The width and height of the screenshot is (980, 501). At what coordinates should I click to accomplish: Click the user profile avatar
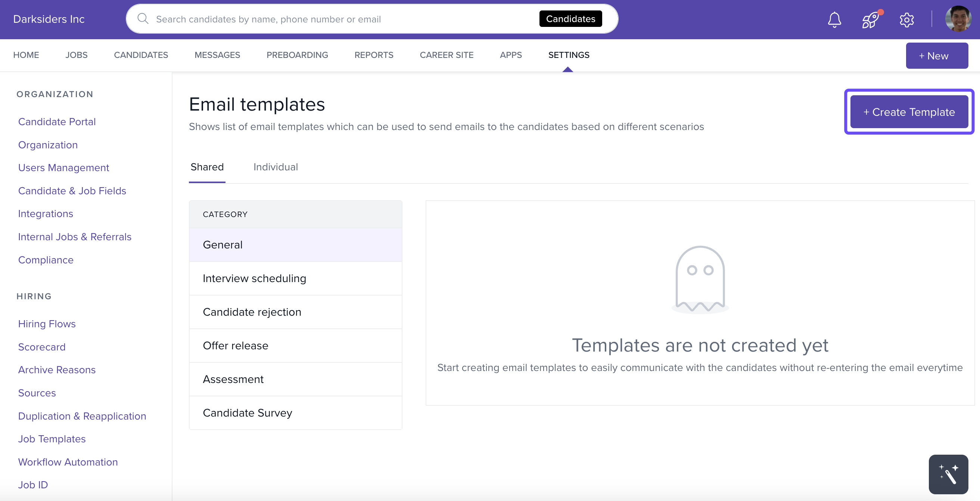pyautogui.click(x=958, y=19)
